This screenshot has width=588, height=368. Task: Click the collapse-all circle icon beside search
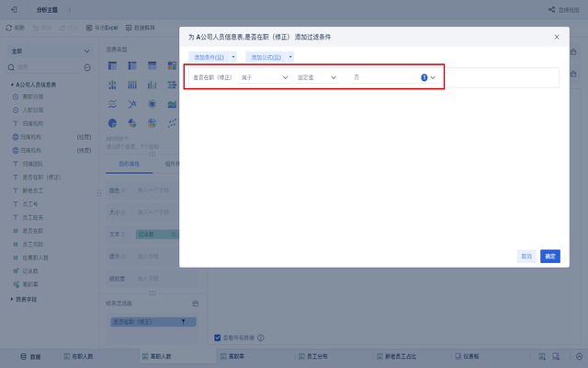pyautogui.click(x=87, y=67)
